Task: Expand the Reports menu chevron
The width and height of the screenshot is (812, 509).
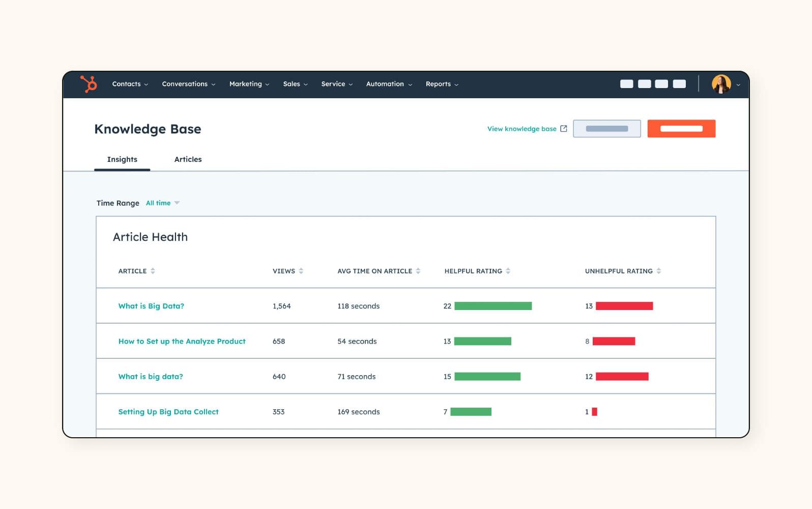Action: [456, 84]
